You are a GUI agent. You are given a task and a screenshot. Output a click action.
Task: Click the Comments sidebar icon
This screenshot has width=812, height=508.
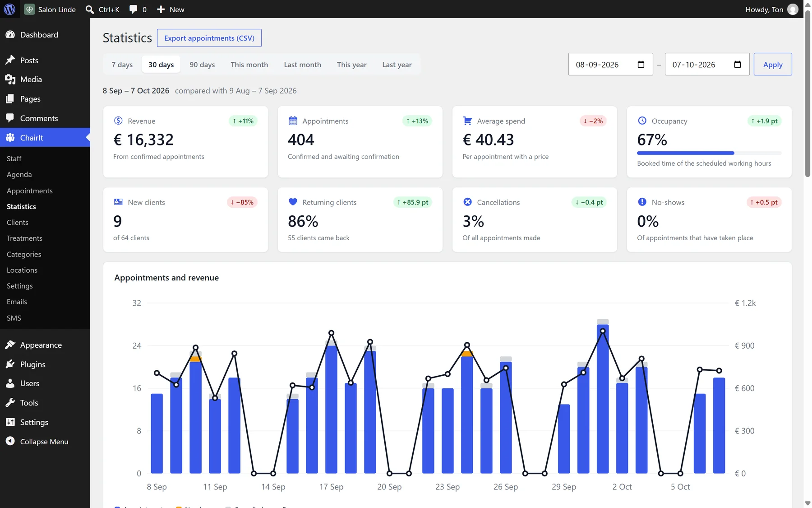coord(10,118)
